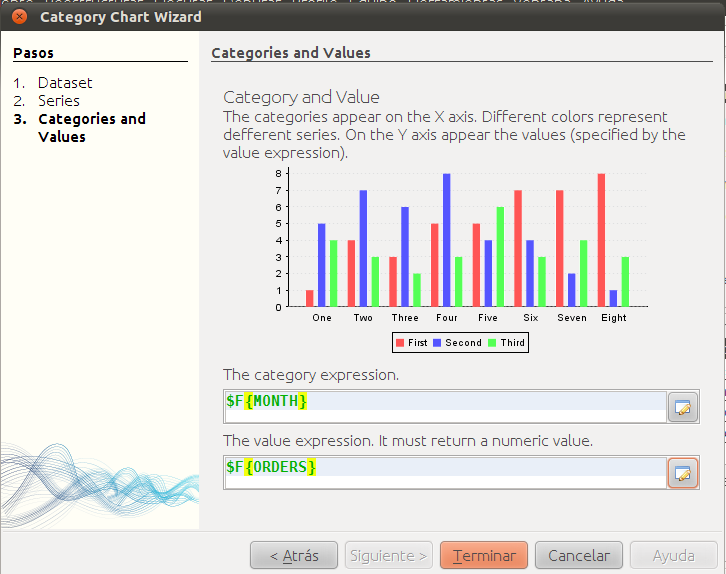Click the green Third legend swatch
This screenshot has height=574, width=726.
coord(492,343)
